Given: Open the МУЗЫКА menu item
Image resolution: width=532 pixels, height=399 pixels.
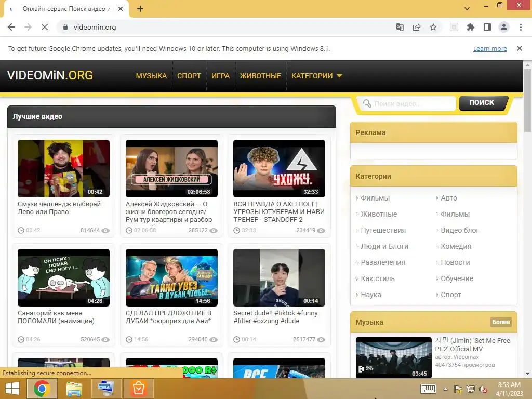Looking at the screenshot, I should click(x=151, y=76).
